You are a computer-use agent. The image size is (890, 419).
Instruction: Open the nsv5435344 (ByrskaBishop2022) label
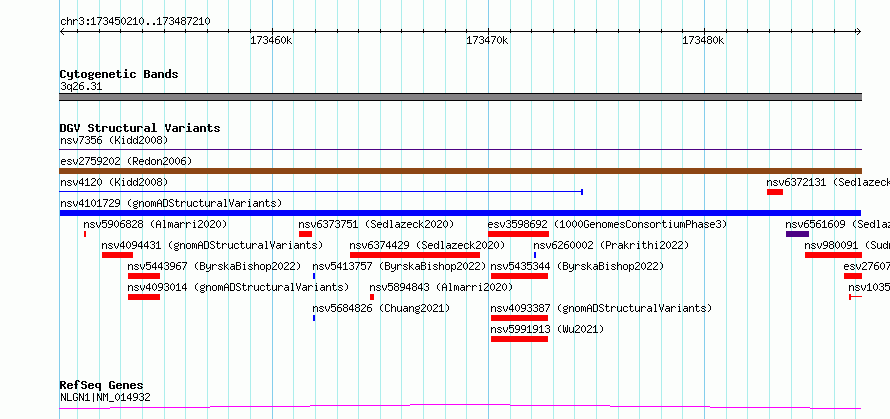pyautogui.click(x=577, y=266)
